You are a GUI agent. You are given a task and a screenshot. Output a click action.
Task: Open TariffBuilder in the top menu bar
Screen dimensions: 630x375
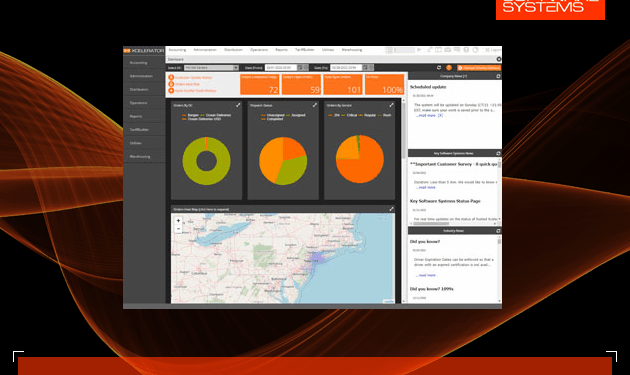click(305, 50)
